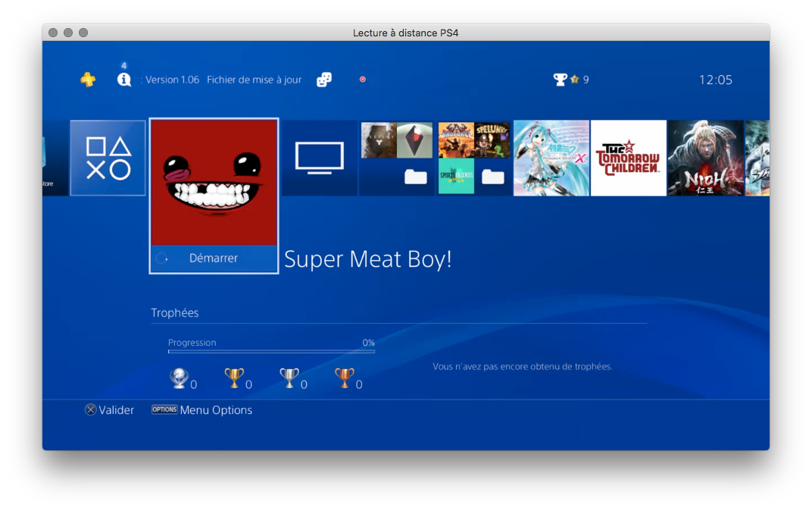Click the Version 1.06 notification text
Screen dimensions: 812x511
(x=172, y=80)
